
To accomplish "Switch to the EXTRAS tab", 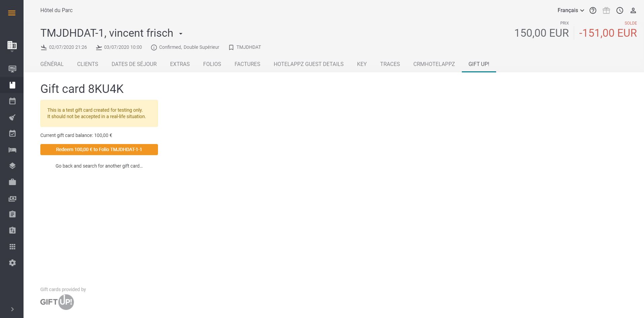I will pos(180,64).
